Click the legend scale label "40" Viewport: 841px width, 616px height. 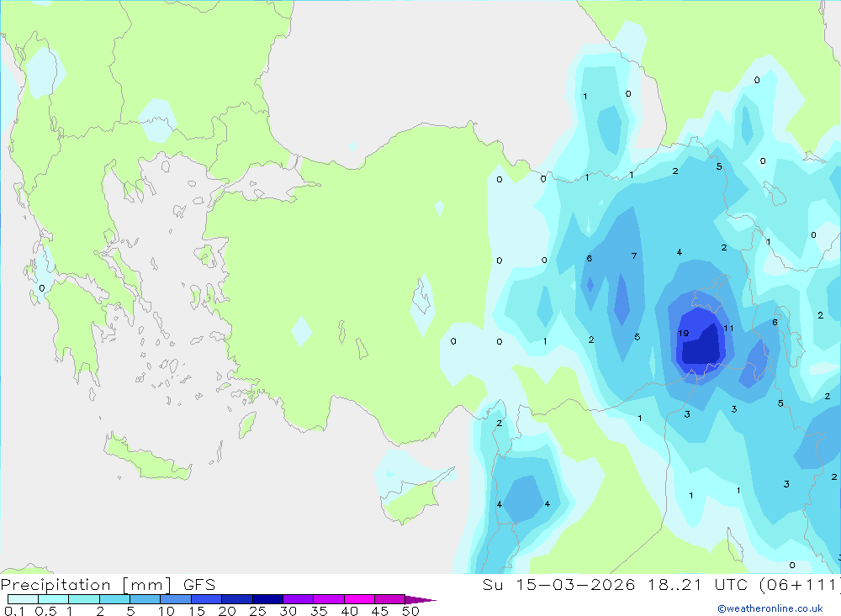click(349, 611)
